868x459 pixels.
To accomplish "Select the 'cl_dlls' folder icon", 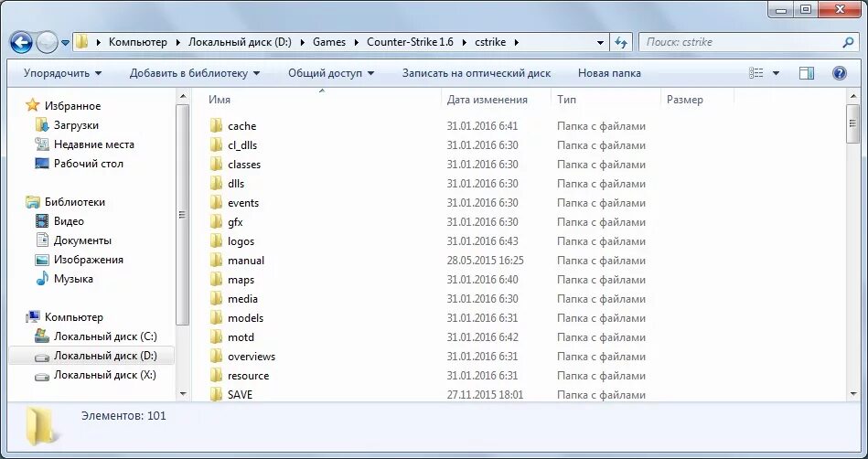I will (217, 145).
